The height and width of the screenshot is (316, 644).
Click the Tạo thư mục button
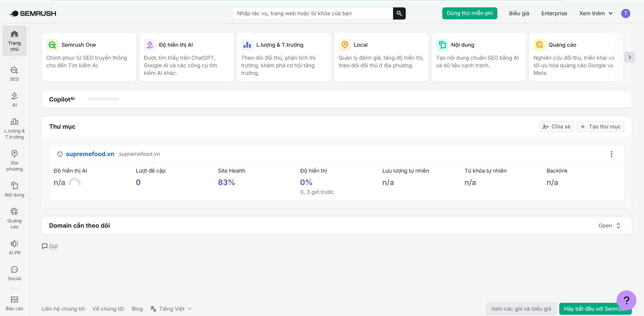(600, 127)
